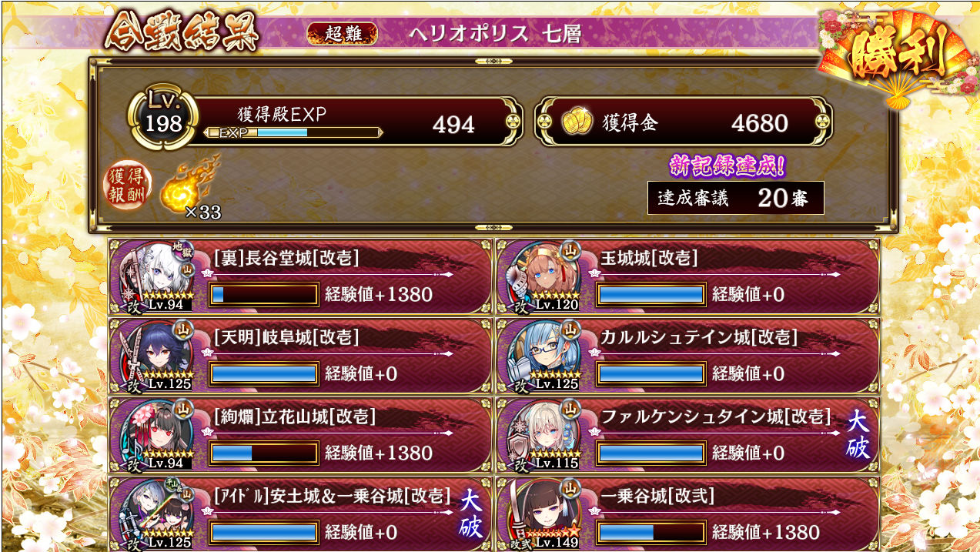Click the ファルケンシュタイン城 result row
Viewport: 980px width, 552px height.
click(687, 435)
